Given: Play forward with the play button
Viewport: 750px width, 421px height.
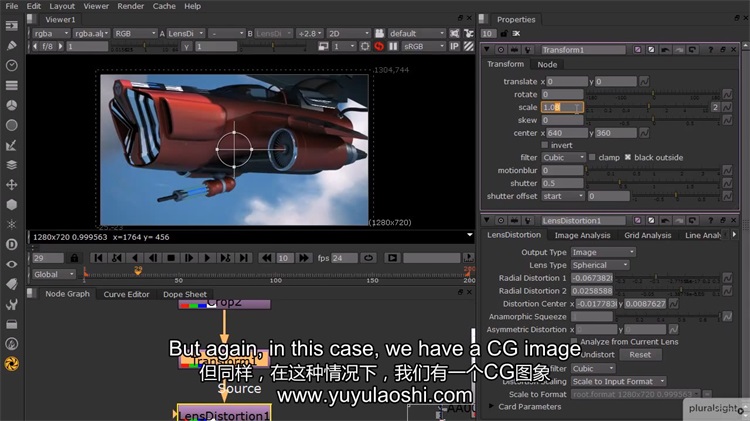Looking at the screenshot, I should coord(207,258).
